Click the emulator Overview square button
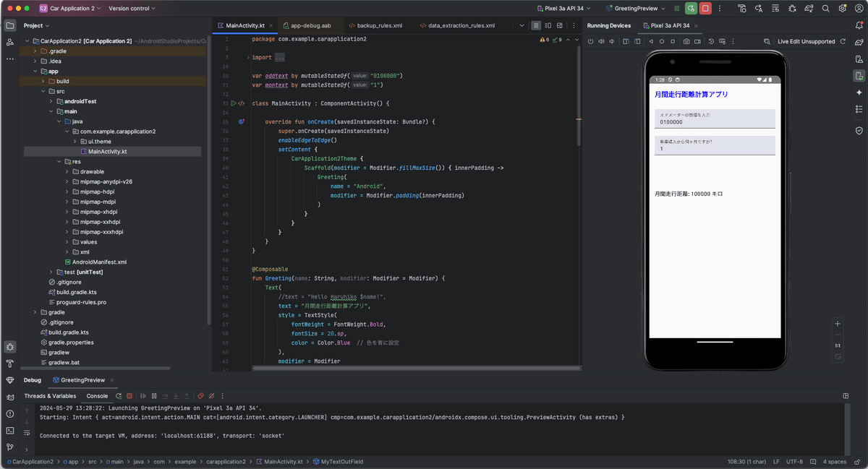Image resolution: width=868 pixels, height=469 pixels. coord(674,42)
